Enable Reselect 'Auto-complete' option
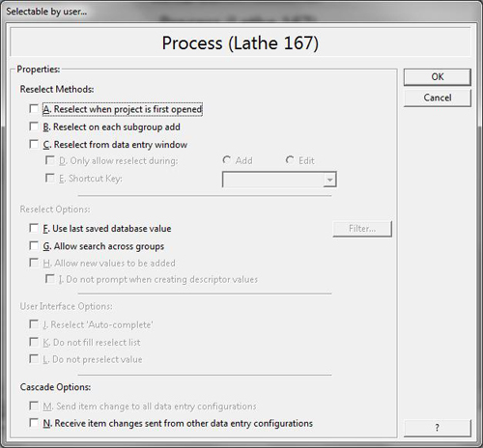The width and height of the screenshot is (483, 448). click(x=34, y=324)
